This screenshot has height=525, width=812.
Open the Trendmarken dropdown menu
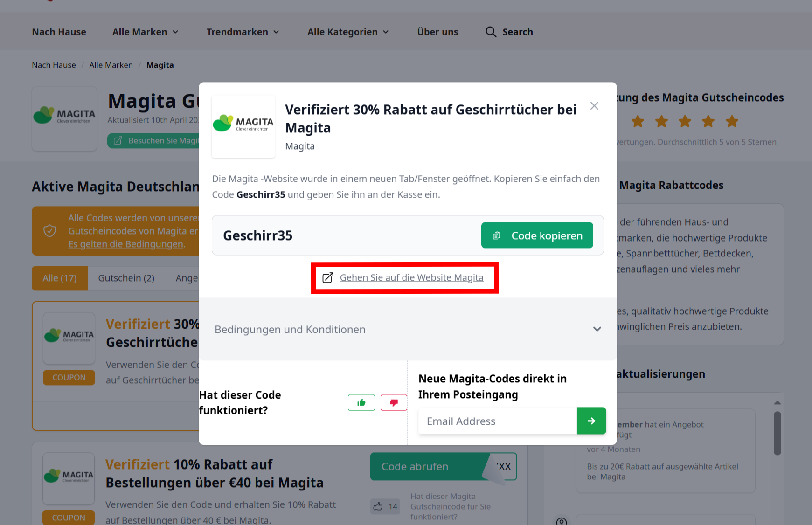tap(243, 32)
